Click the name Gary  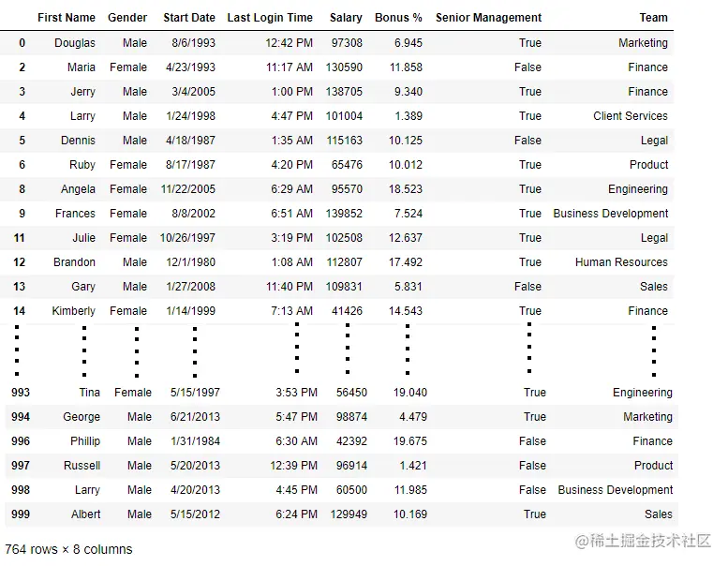tap(83, 287)
